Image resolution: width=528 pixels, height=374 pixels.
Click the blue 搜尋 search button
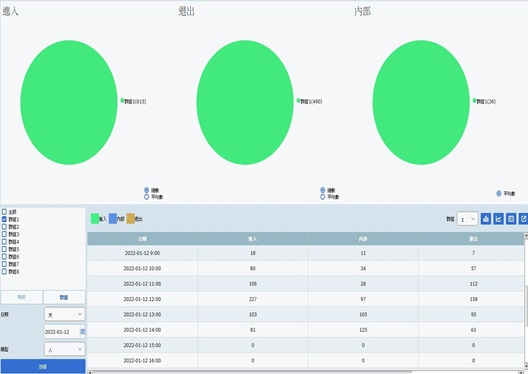(43, 367)
